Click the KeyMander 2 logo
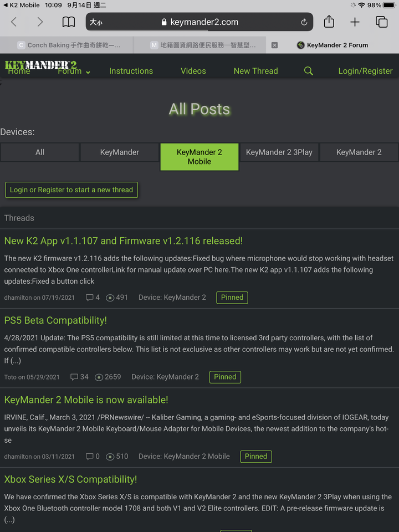Viewport: 399px width, 532px height. (40, 65)
